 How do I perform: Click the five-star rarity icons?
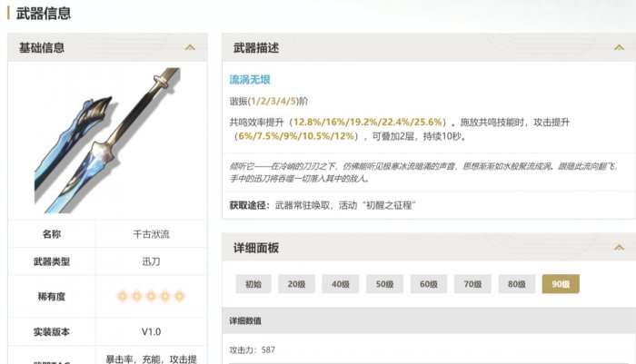[x=151, y=296]
